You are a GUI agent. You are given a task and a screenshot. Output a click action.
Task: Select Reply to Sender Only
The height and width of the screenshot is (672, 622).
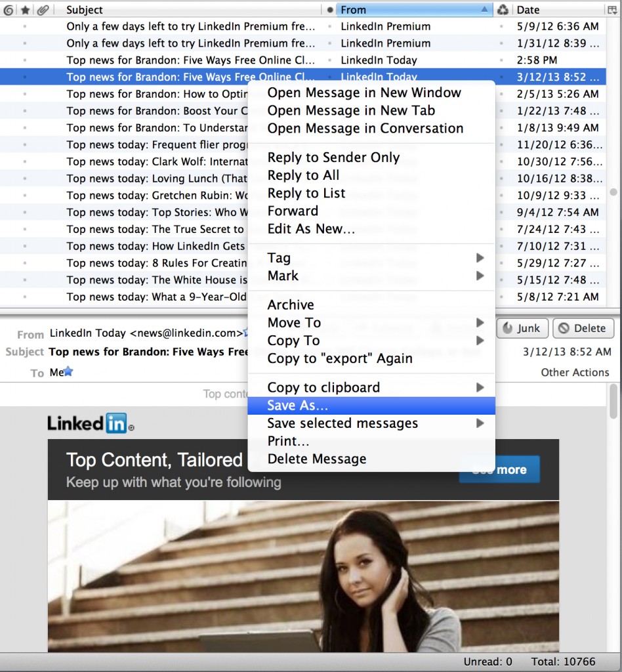(371, 157)
